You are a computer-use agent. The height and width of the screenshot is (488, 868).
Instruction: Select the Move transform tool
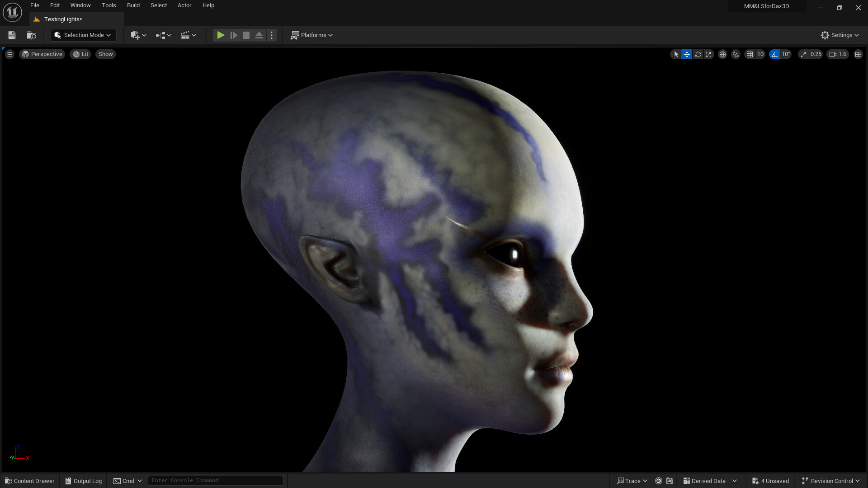(687, 54)
